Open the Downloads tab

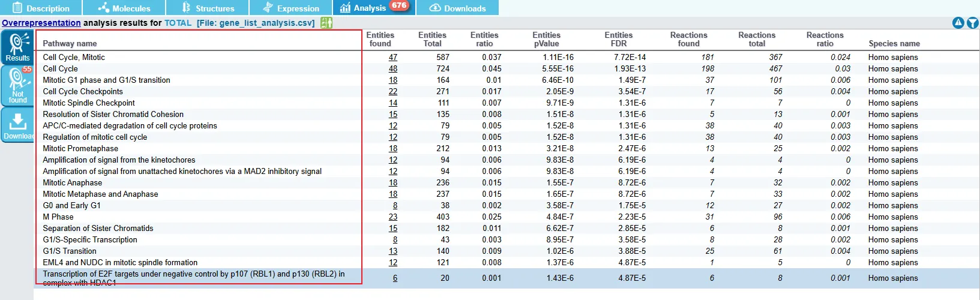458,8
